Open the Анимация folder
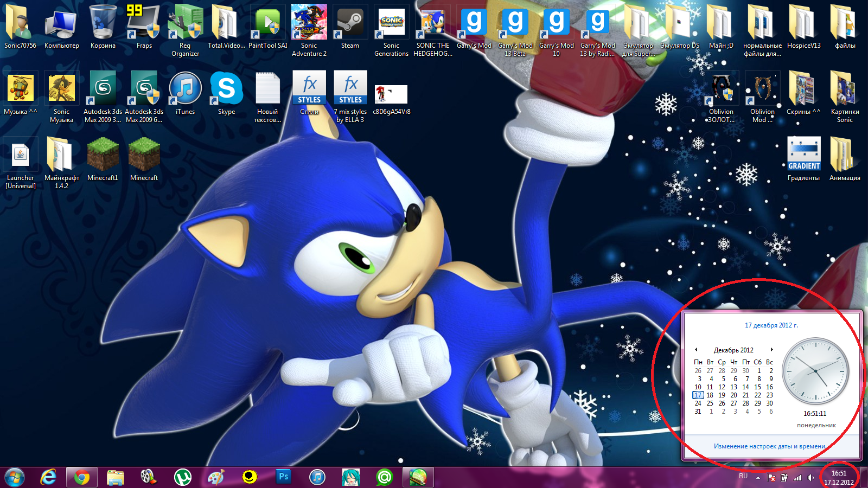The image size is (868, 488). 845,159
